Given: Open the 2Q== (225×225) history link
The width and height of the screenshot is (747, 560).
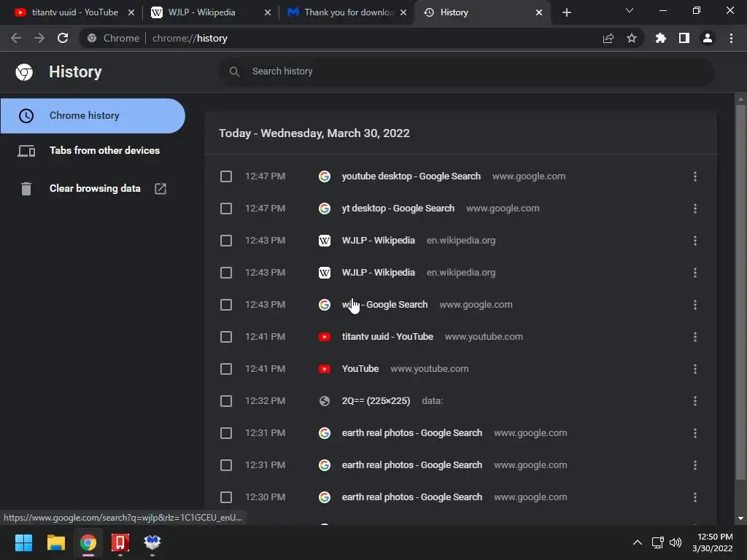Looking at the screenshot, I should pyautogui.click(x=376, y=401).
